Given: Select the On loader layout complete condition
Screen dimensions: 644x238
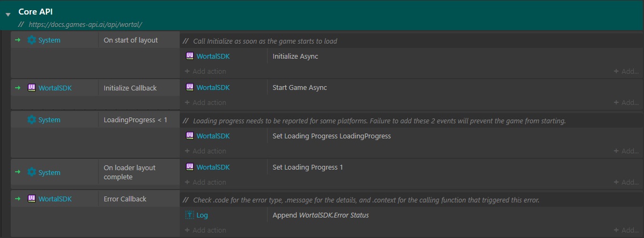Looking at the screenshot, I should [129, 172].
